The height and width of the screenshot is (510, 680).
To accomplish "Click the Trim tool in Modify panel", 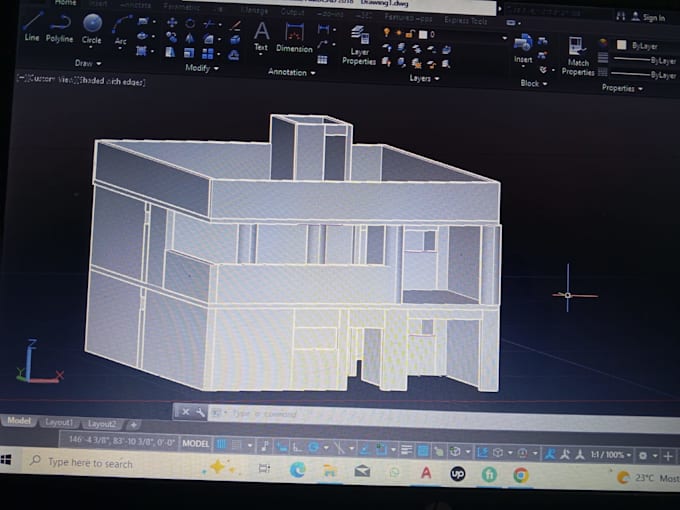I will coord(209,23).
